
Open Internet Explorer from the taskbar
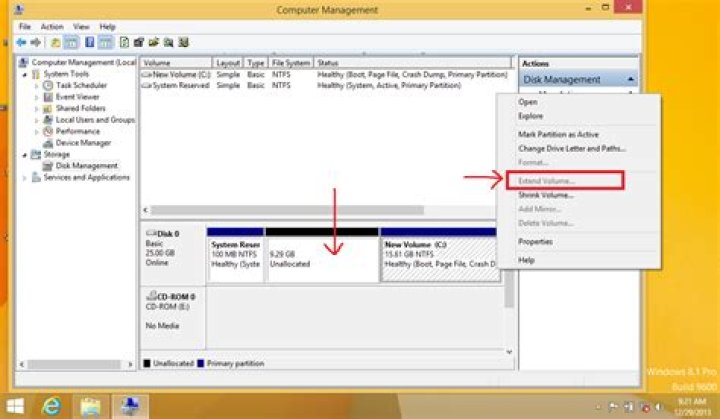(x=51, y=406)
